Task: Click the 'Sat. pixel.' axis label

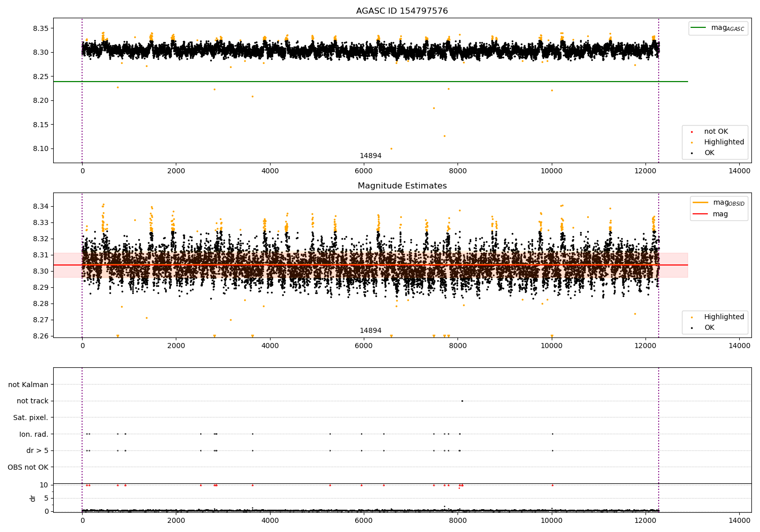Action: pyautogui.click(x=30, y=417)
